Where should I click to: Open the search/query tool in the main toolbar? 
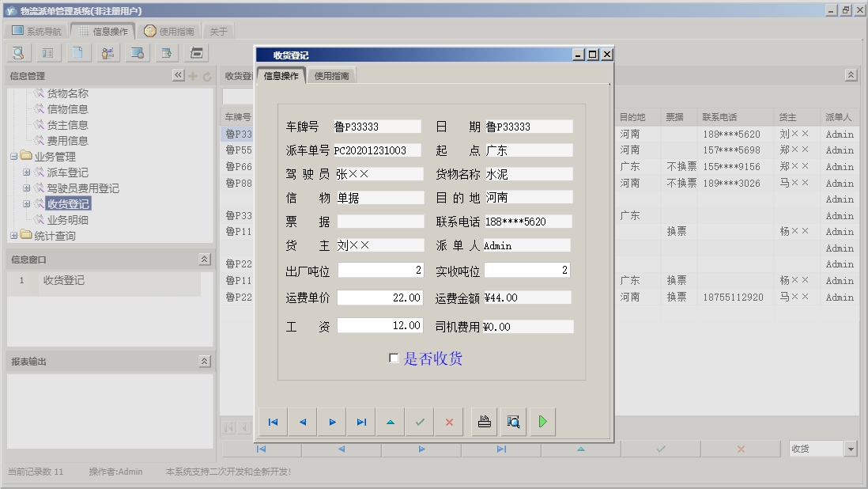[x=17, y=52]
